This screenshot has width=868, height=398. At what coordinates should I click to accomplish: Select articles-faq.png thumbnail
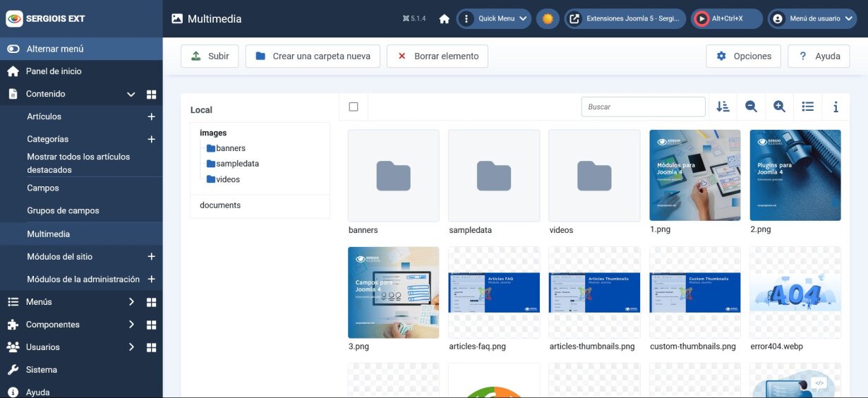pyautogui.click(x=494, y=292)
